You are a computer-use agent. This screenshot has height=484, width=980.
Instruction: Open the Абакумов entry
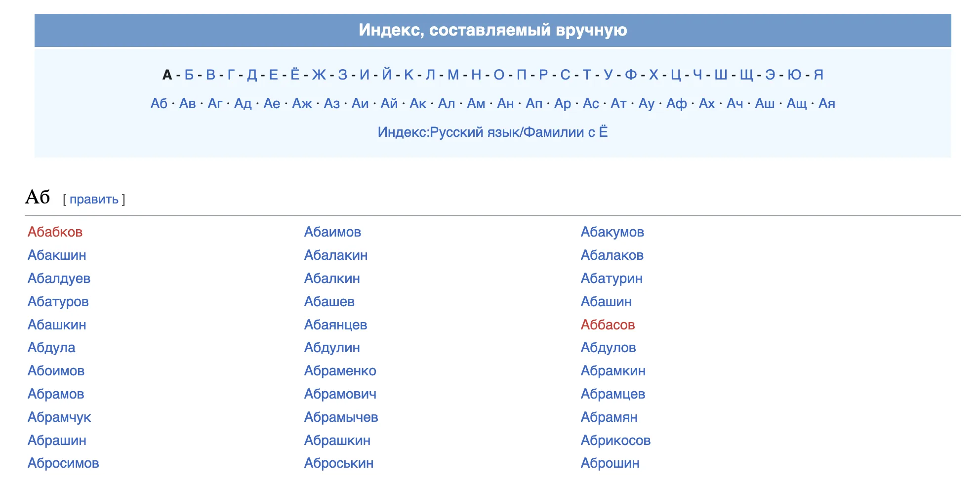click(612, 232)
